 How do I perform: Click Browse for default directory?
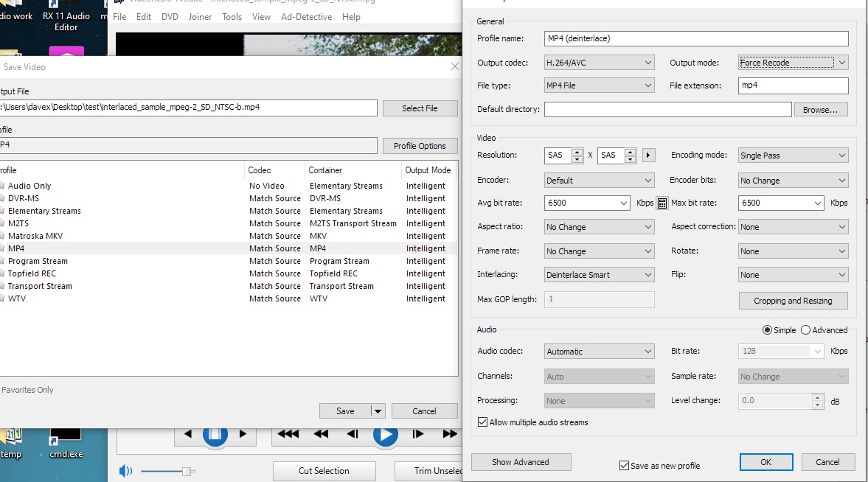pyautogui.click(x=820, y=110)
